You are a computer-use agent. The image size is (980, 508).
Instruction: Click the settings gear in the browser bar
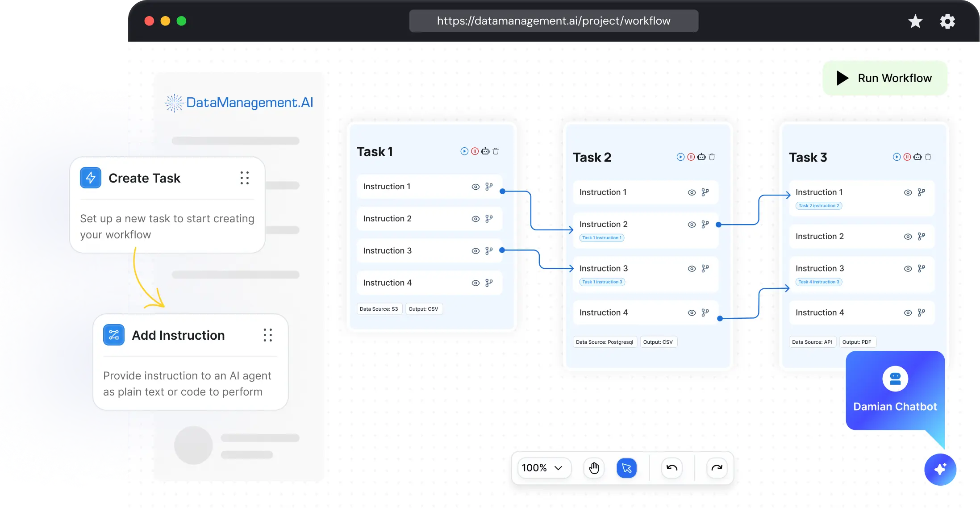(x=947, y=21)
